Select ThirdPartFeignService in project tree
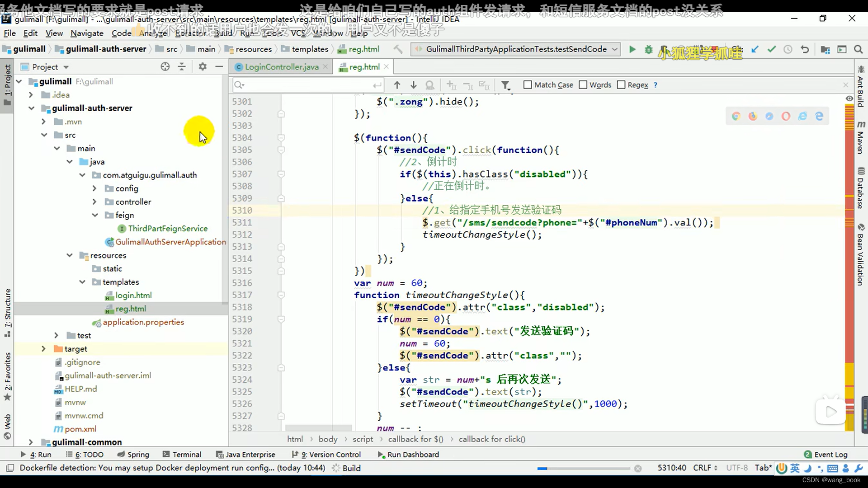 [x=168, y=229]
